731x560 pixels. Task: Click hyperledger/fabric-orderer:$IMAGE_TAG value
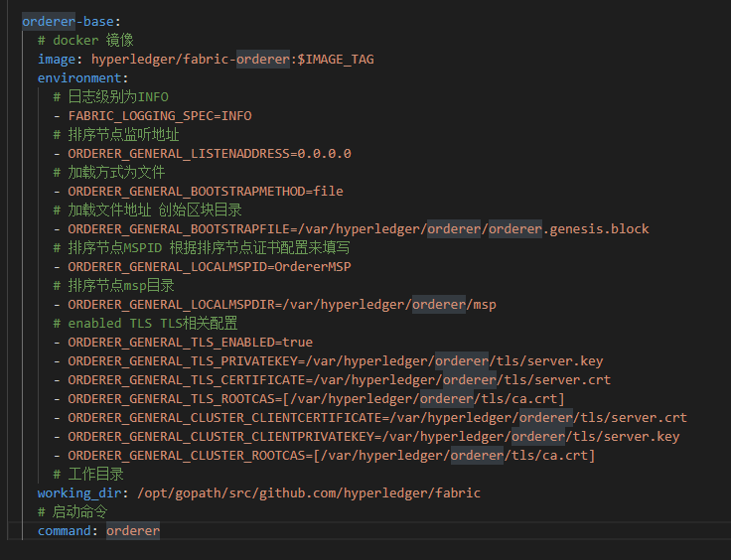(x=232, y=60)
